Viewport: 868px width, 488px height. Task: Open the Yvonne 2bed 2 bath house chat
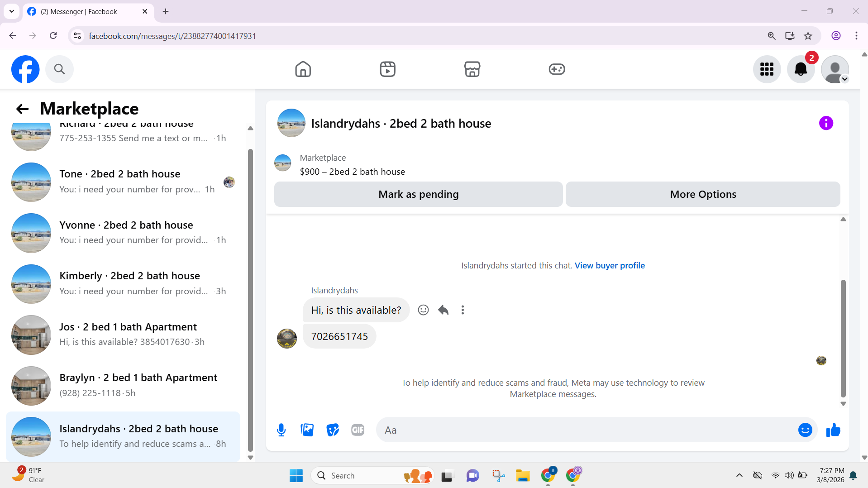click(123, 233)
